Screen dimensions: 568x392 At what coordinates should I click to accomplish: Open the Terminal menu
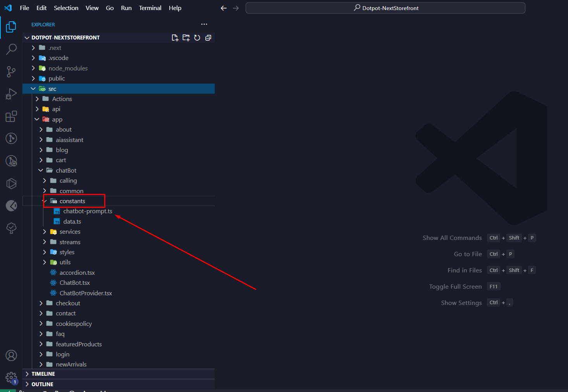click(150, 8)
